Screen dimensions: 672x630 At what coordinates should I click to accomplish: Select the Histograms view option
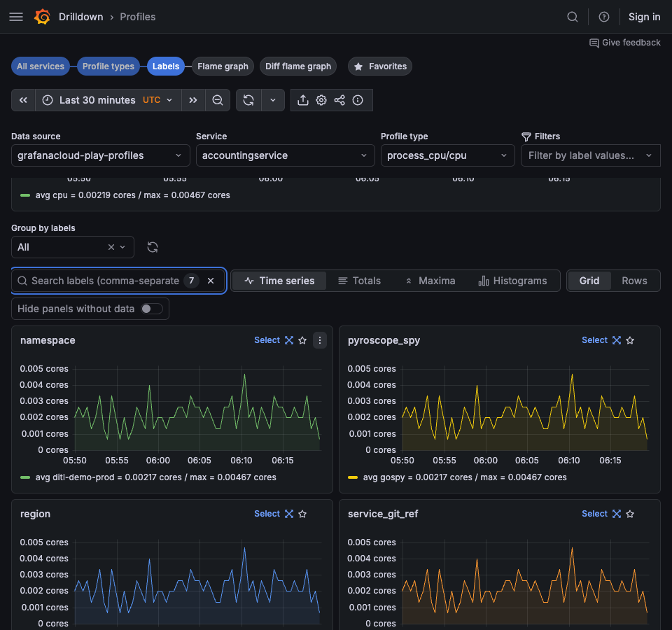pos(512,281)
